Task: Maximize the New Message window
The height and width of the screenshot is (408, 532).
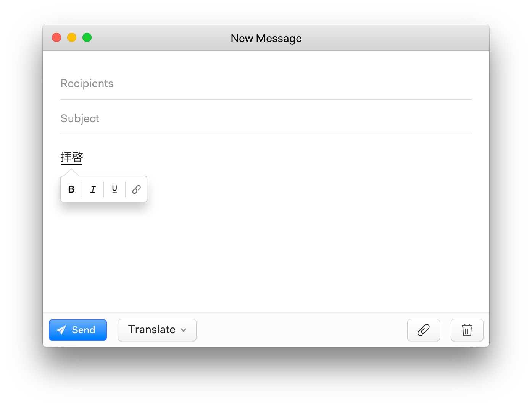Action: coord(87,37)
